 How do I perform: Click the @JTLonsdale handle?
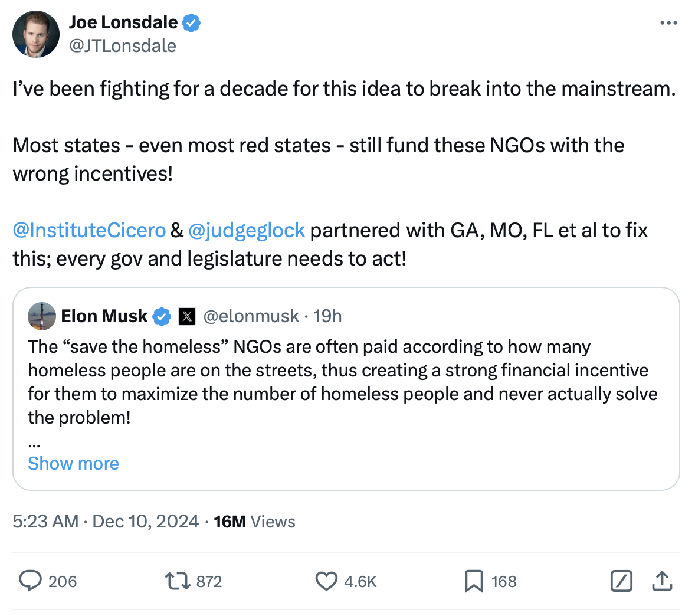pos(123,46)
